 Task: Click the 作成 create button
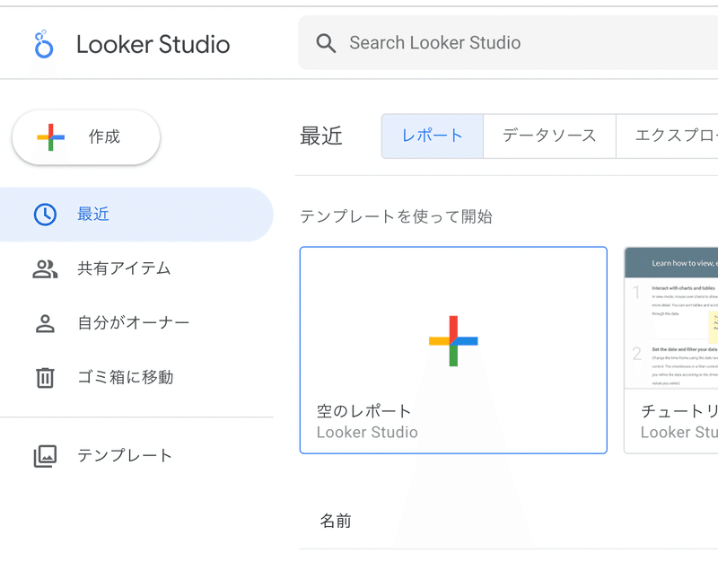(86, 137)
